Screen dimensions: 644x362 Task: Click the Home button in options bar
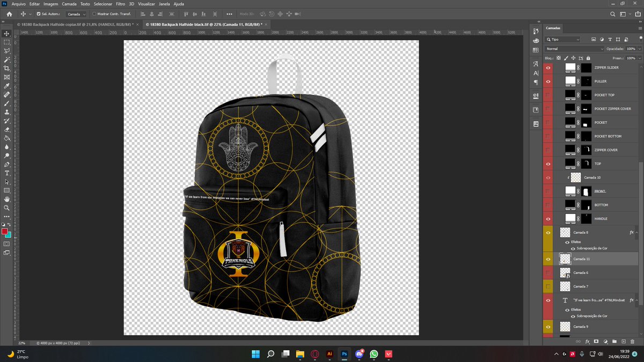coord(8,14)
